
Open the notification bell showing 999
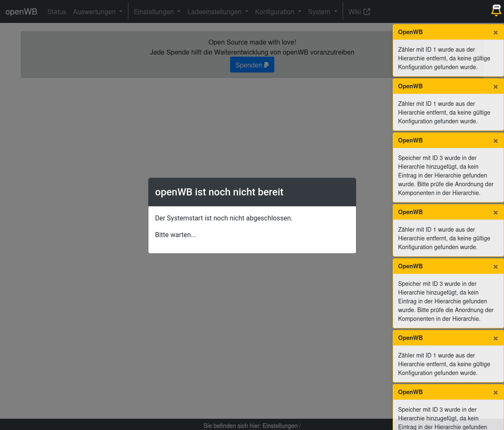tap(496, 11)
